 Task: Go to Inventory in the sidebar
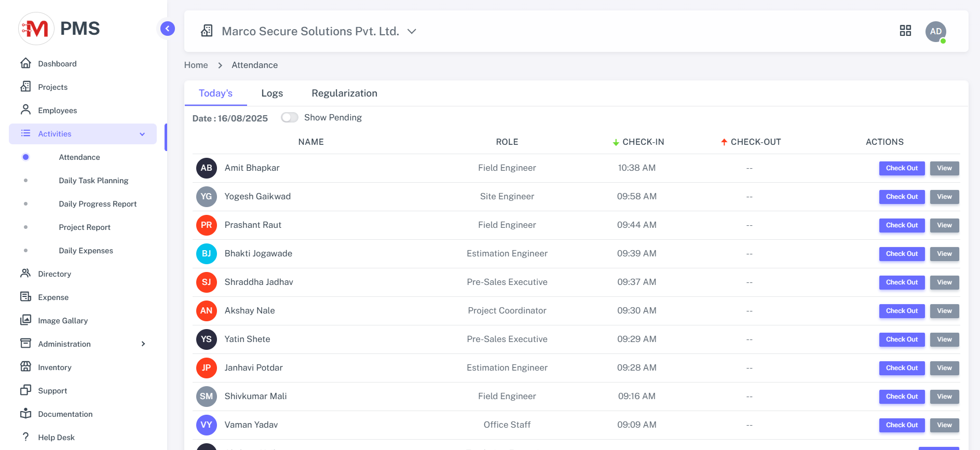click(x=55, y=367)
